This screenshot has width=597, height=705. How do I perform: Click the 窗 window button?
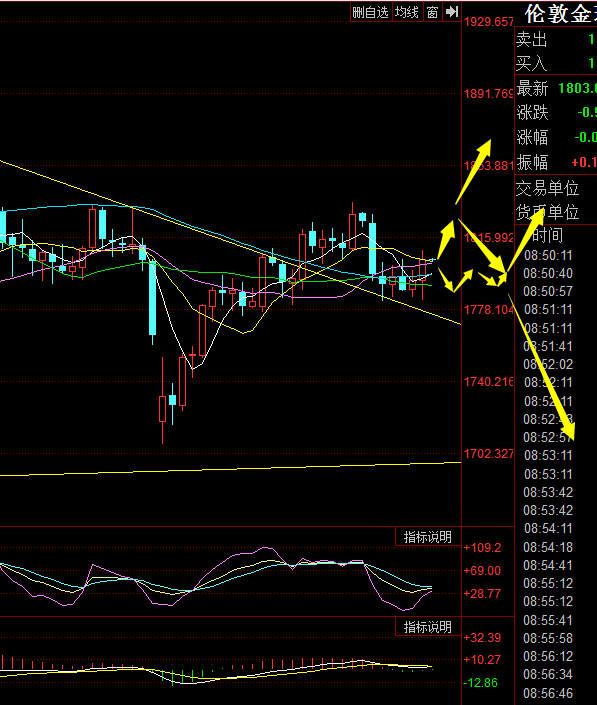point(432,12)
